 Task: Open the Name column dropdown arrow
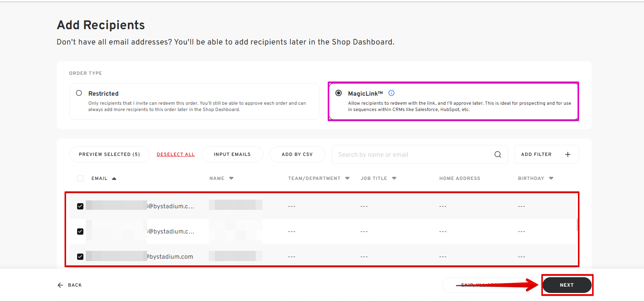[x=231, y=178]
